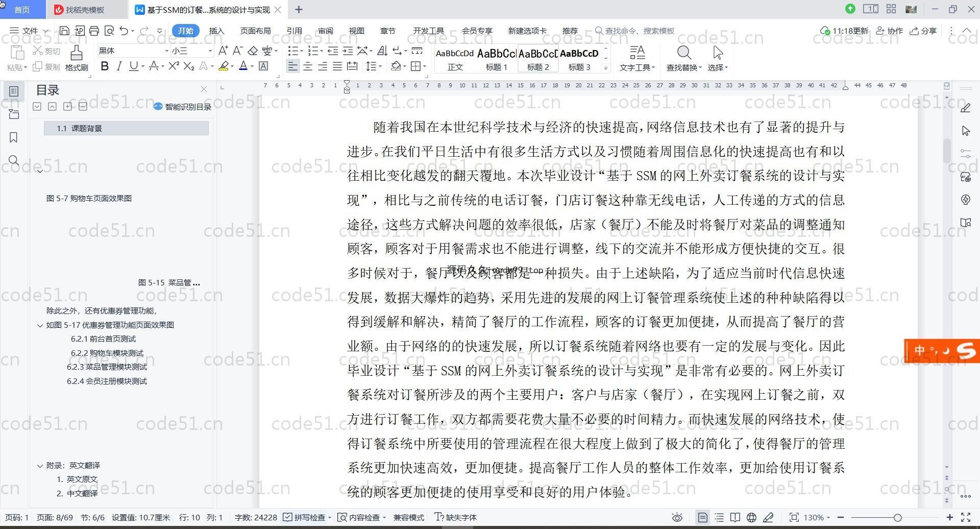Click the save icon in quick toolbar
The width and height of the screenshot is (980, 529).
point(64,31)
